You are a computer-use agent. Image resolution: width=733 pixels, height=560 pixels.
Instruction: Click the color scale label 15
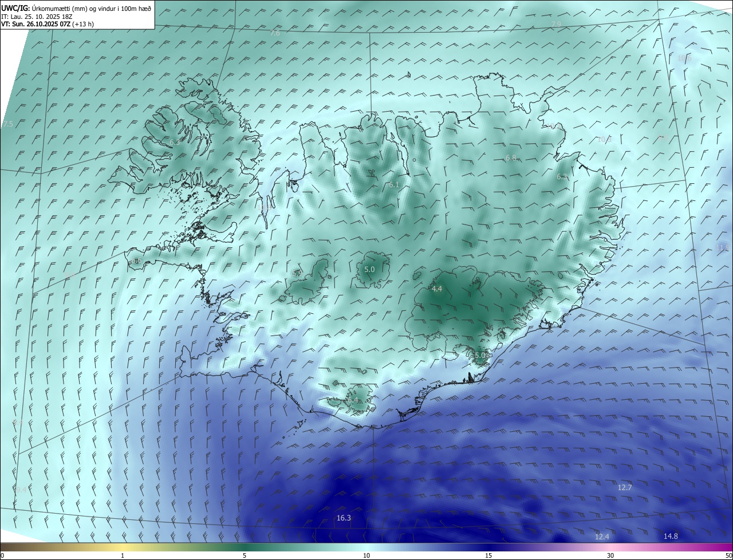click(x=488, y=555)
